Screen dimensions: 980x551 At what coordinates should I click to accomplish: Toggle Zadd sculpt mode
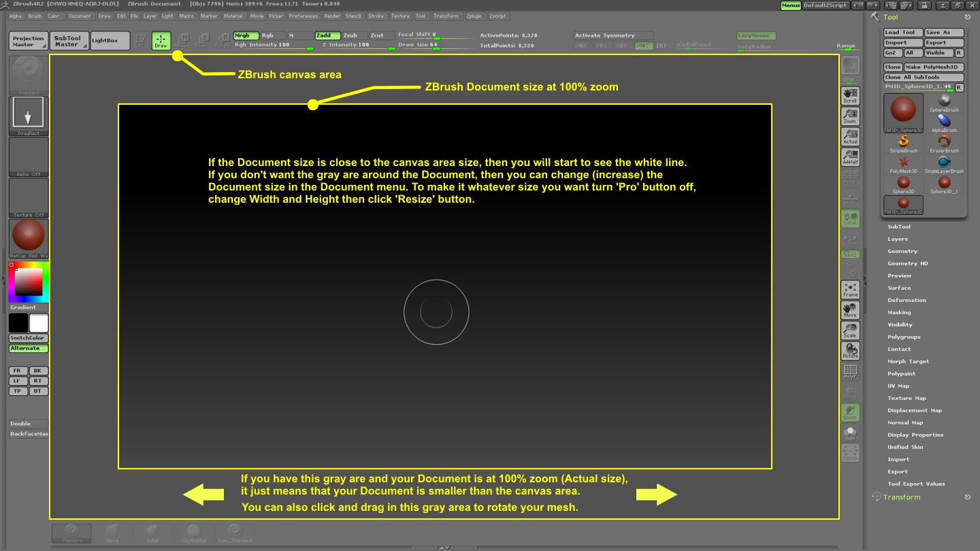point(327,35)
